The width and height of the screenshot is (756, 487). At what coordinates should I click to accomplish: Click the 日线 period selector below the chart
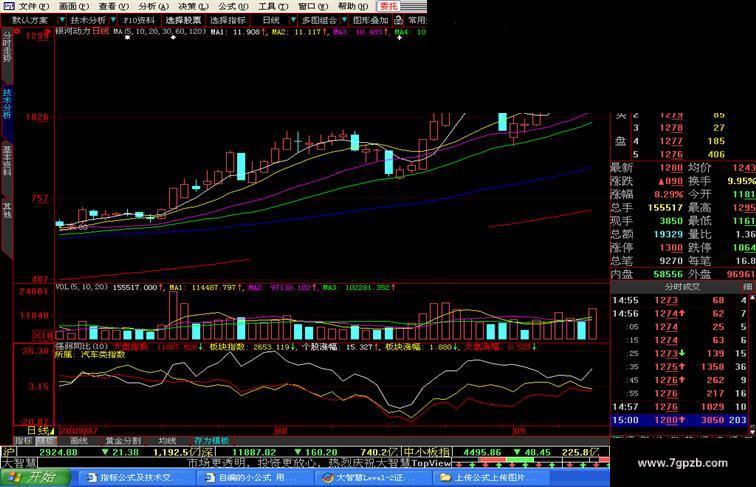pyautogui.click(x=39, y=430)
